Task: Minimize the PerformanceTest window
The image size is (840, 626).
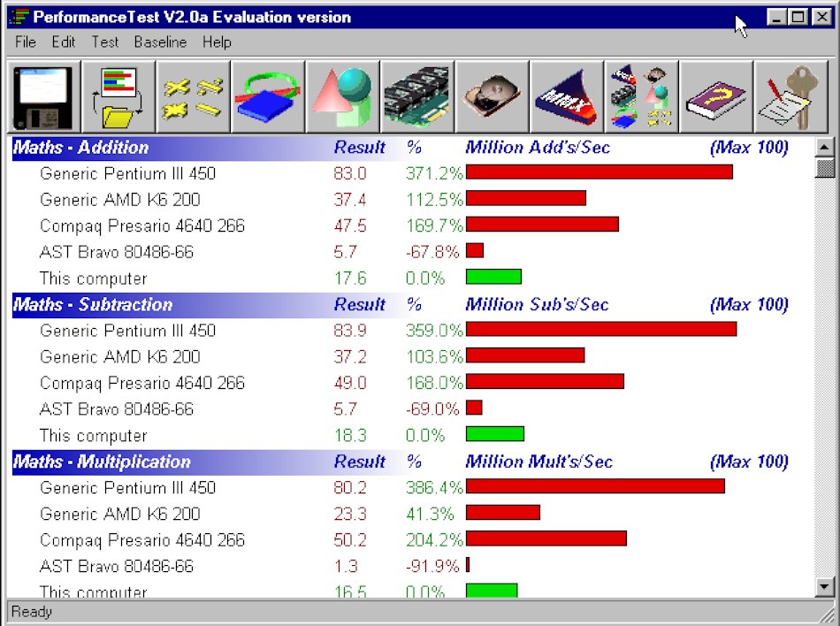Action: click(777, 17)
